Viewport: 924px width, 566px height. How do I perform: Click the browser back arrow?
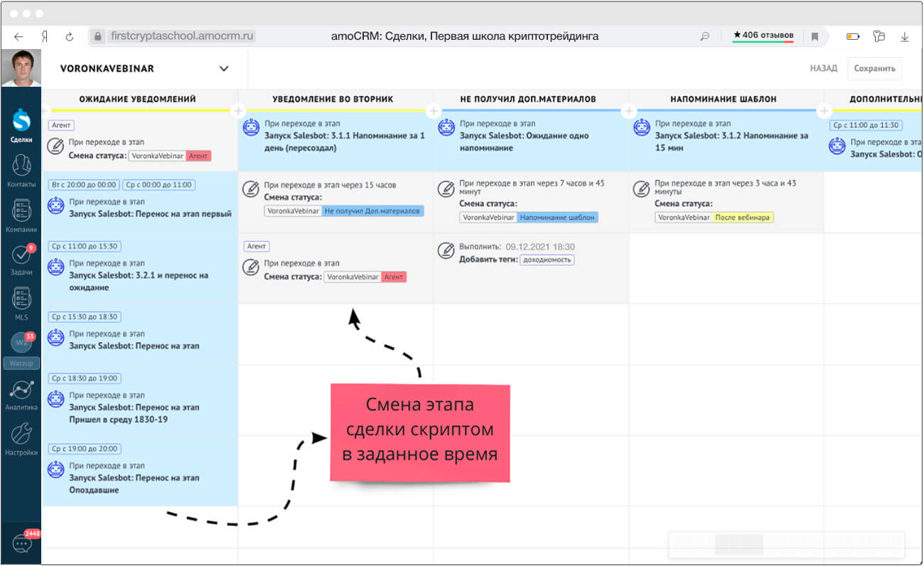18,36
